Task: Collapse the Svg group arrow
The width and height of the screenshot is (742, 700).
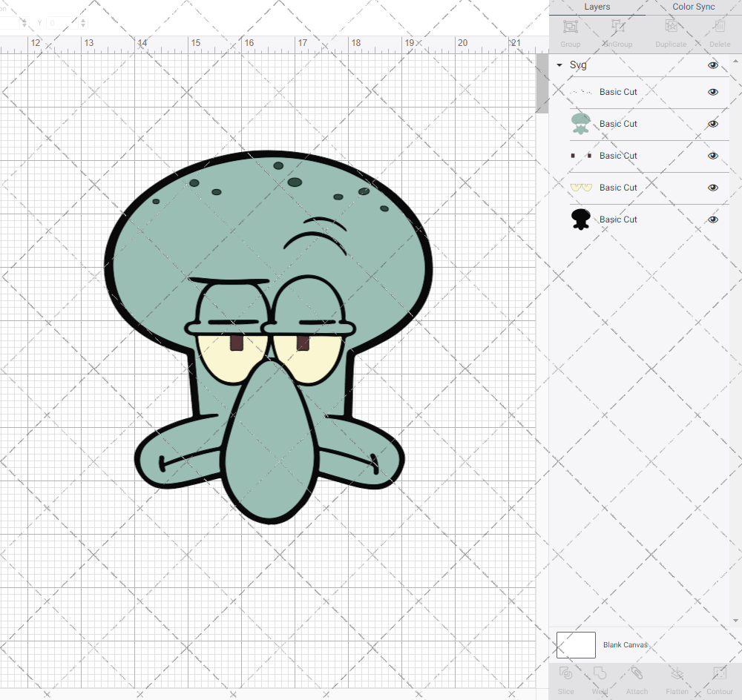Action: click(559, 65)
